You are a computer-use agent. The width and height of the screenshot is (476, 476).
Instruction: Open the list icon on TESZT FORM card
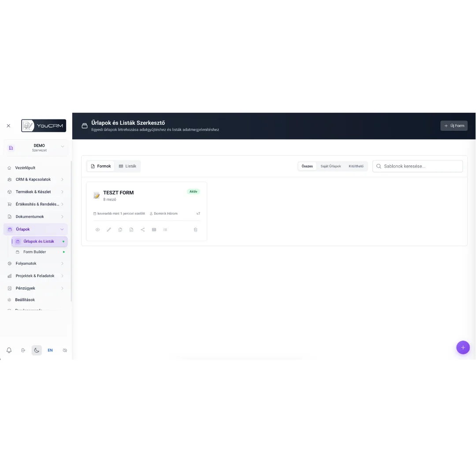tap(165, 230)
